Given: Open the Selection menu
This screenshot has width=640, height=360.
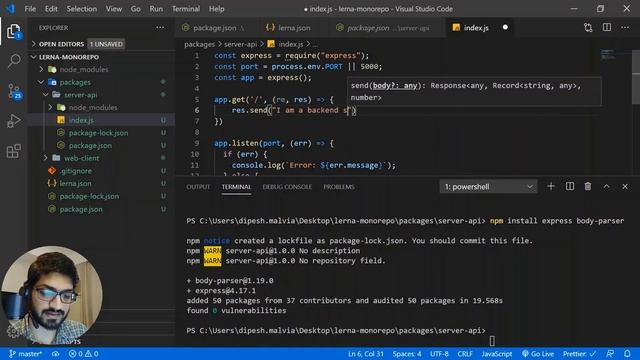Looking at the screenshot, I should (x=82, y=9).
